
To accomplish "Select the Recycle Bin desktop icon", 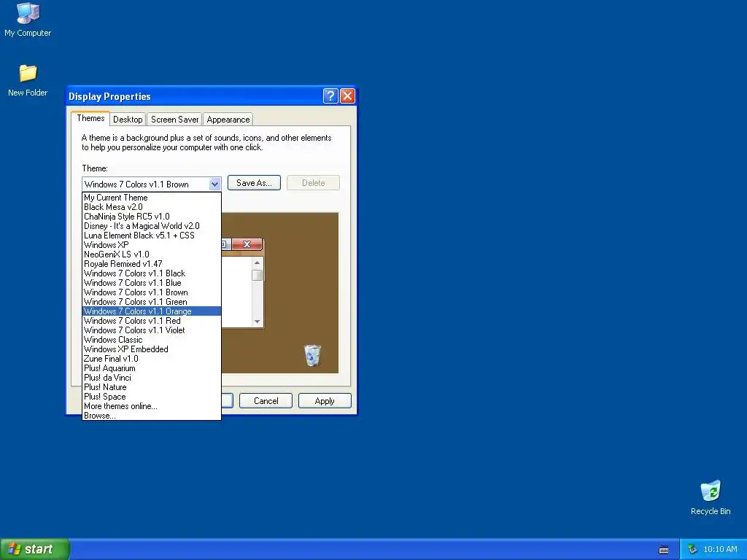I will (711, 497).
